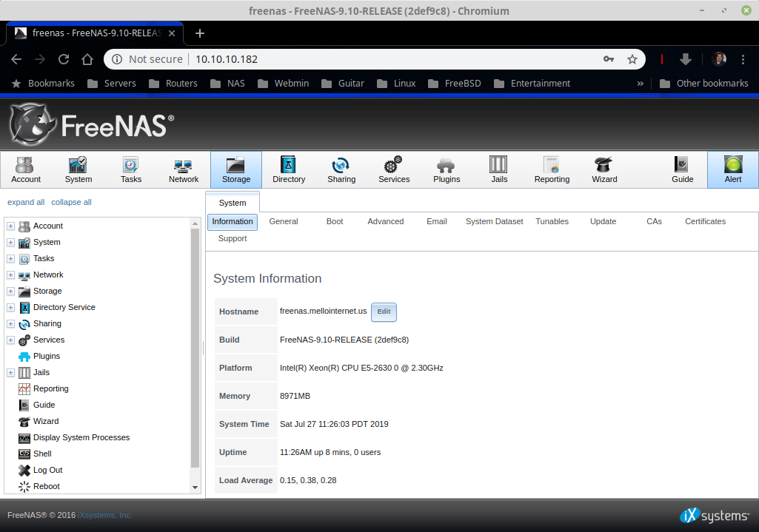Screen dimensions: 759x532
Task: Click the iXsystems logo in footer
Action: (715, 516)
